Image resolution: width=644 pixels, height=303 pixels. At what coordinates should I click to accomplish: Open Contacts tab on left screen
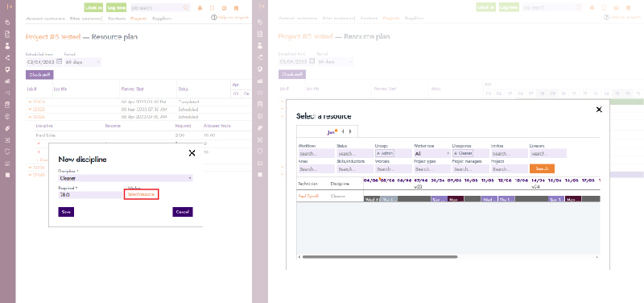point(117,19)
